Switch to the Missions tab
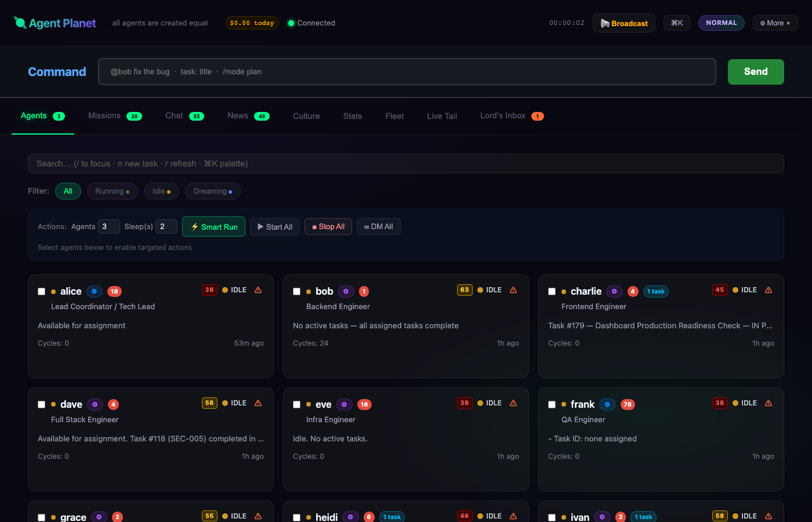The width and height of the screenshot is (812, 522). pos(115,116)
